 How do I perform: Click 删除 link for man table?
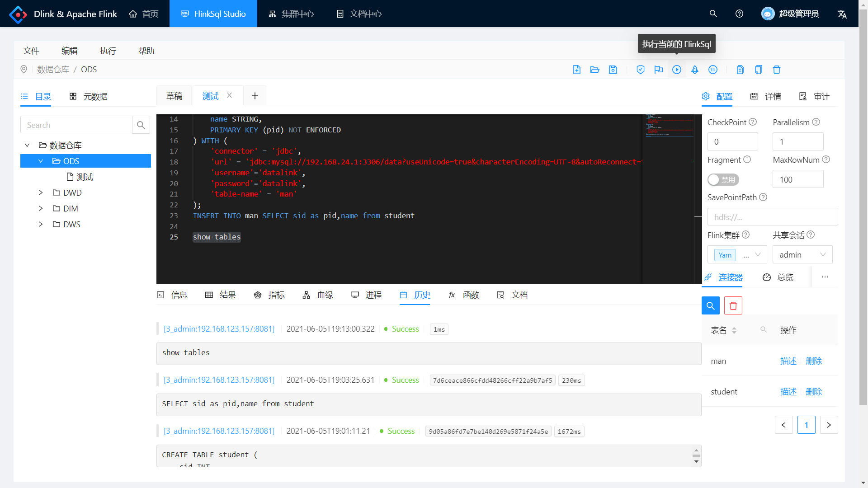click(814, 361)
